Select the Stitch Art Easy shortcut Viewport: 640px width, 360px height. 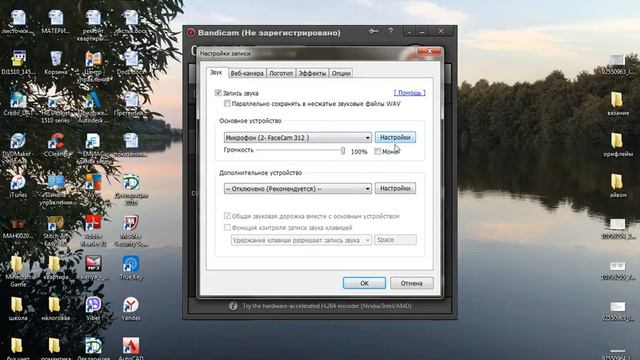[x=55, y=231]
